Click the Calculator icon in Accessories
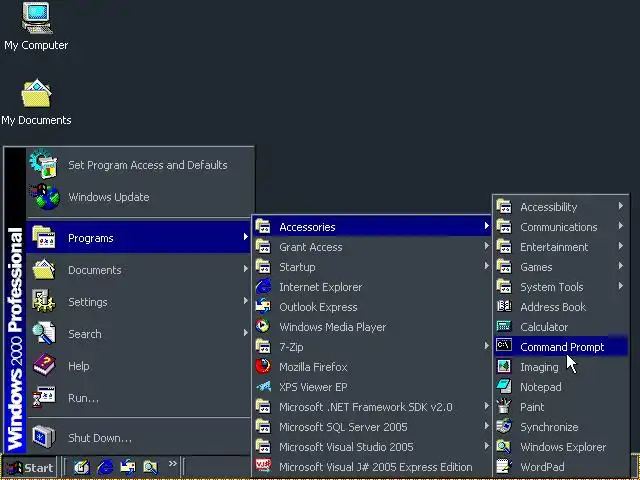The width and height of the screenshot is (640, 480). pyautogui.click(x=504, y=327)
